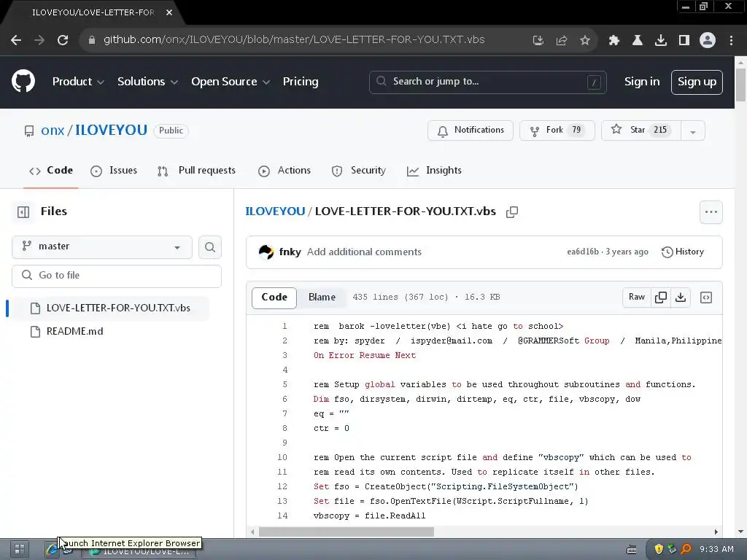Click the security shield tray icon

(x=659, y=549)
